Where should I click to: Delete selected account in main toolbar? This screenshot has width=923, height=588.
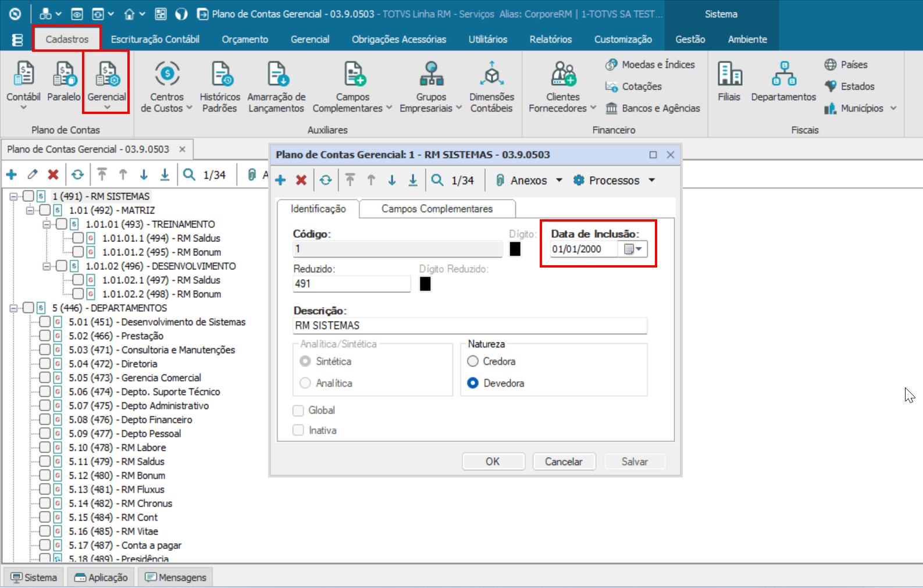pos(53,174)
